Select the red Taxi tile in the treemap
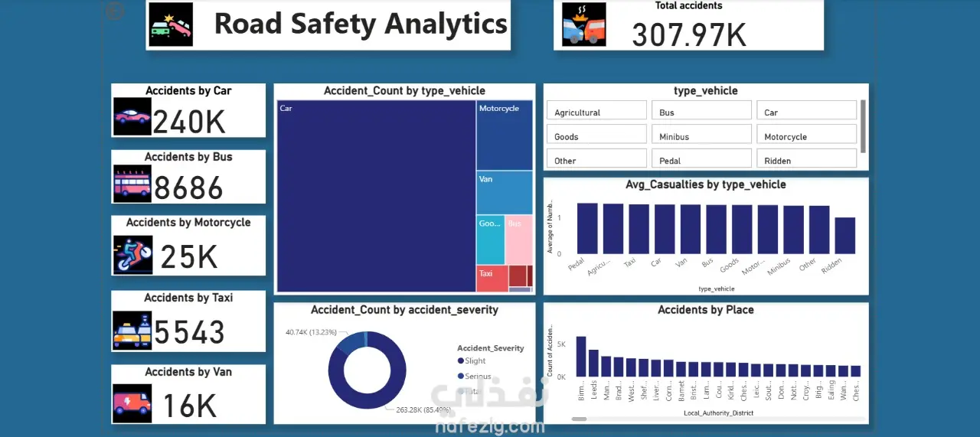Screen dimensions: 980x437 pos(492,279)
